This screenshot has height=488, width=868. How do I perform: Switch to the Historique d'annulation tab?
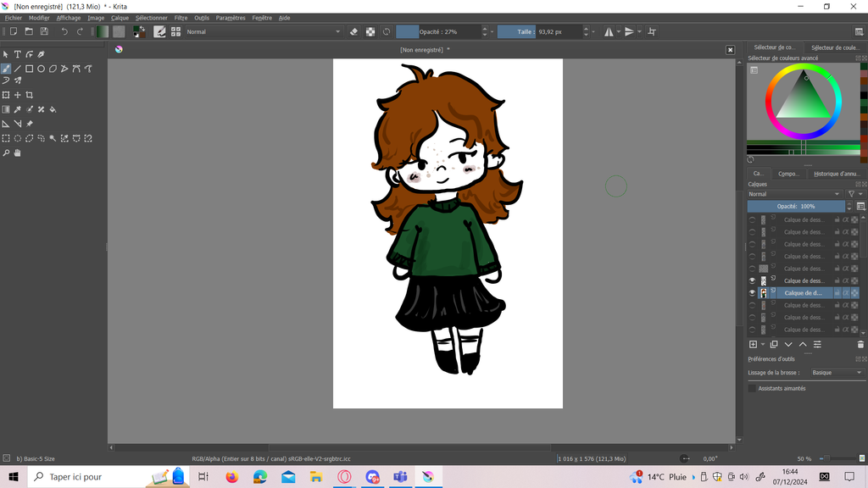[836, 174]
